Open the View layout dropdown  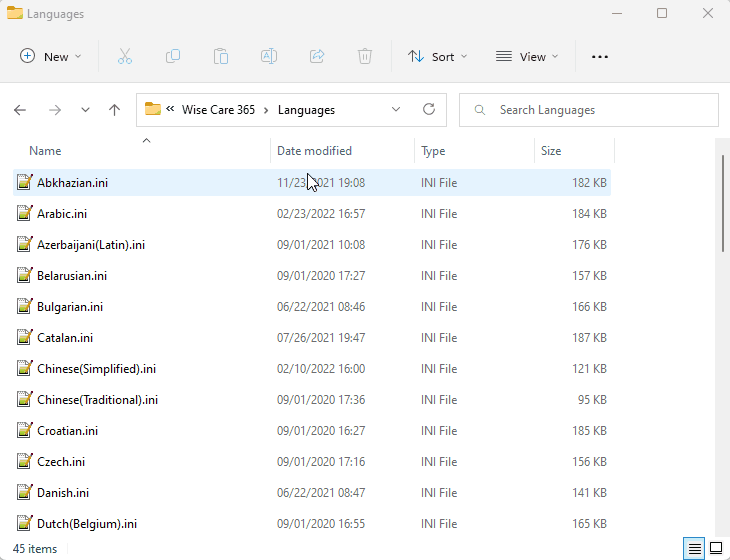pyautogui.click(x=527, y=57)
